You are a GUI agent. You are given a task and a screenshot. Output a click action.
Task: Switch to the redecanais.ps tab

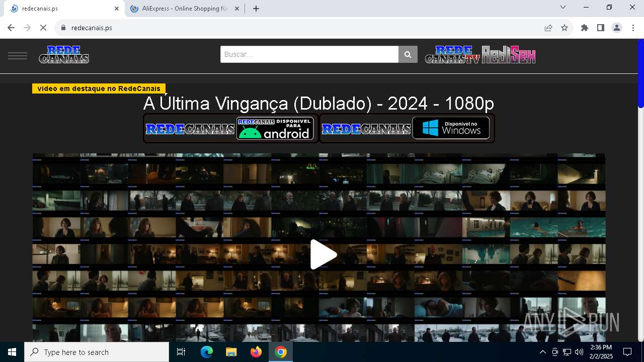tap(63, 9)
